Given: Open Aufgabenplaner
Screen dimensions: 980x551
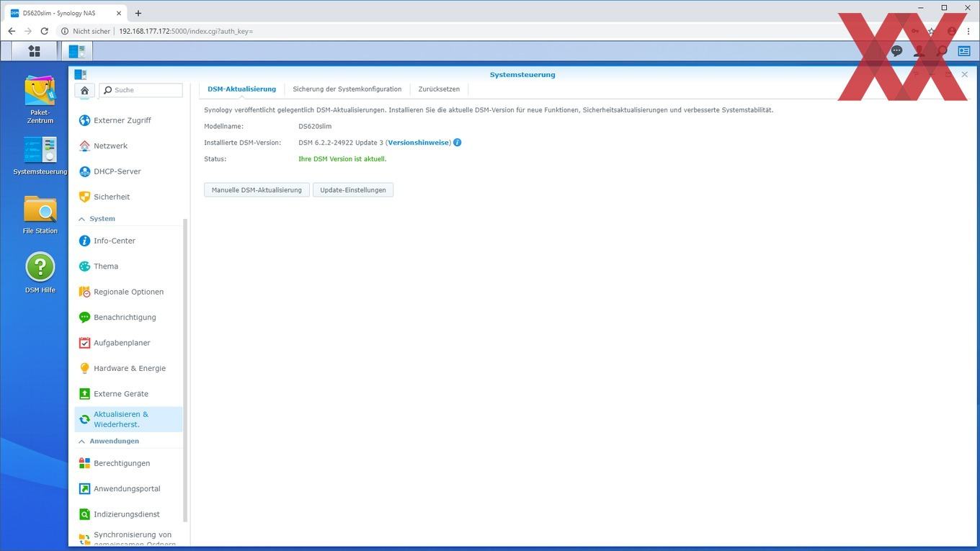Looking at the screenshot, I should coord(128,343).
